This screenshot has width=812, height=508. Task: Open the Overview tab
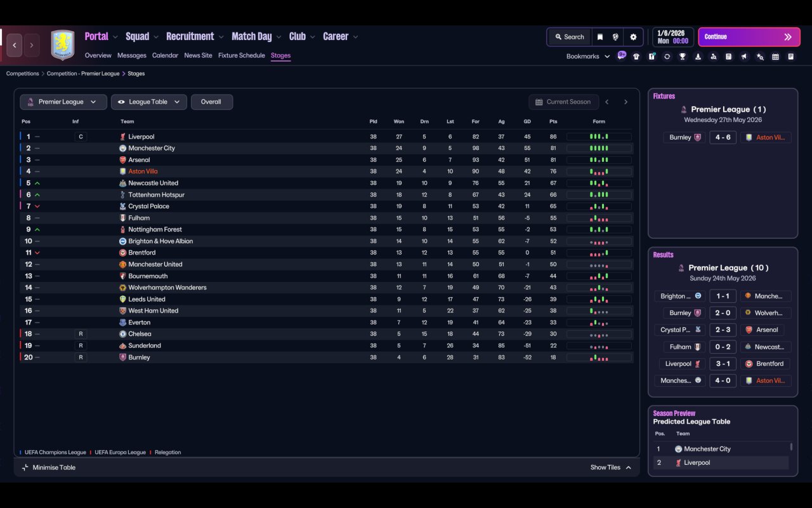[98, 55]
